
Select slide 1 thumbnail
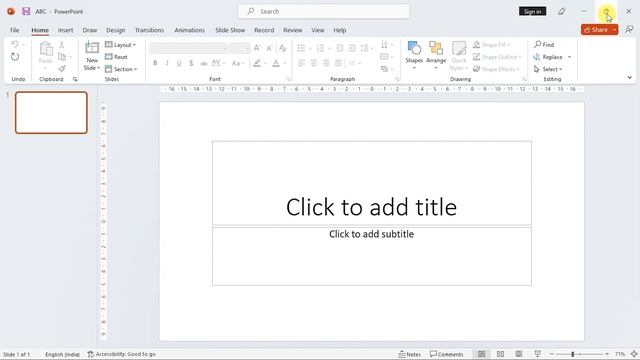(51, 113)
